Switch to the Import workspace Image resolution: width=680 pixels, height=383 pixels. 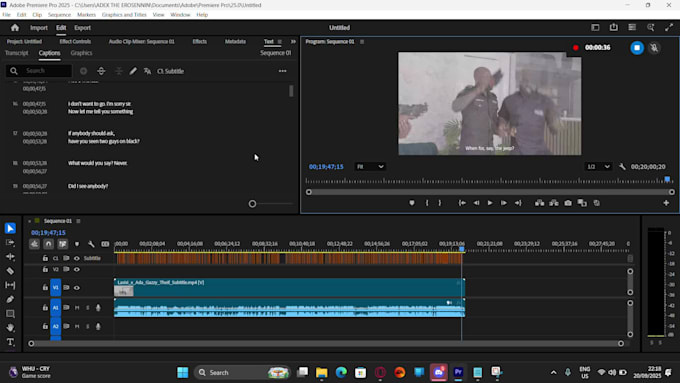point(39,28)
